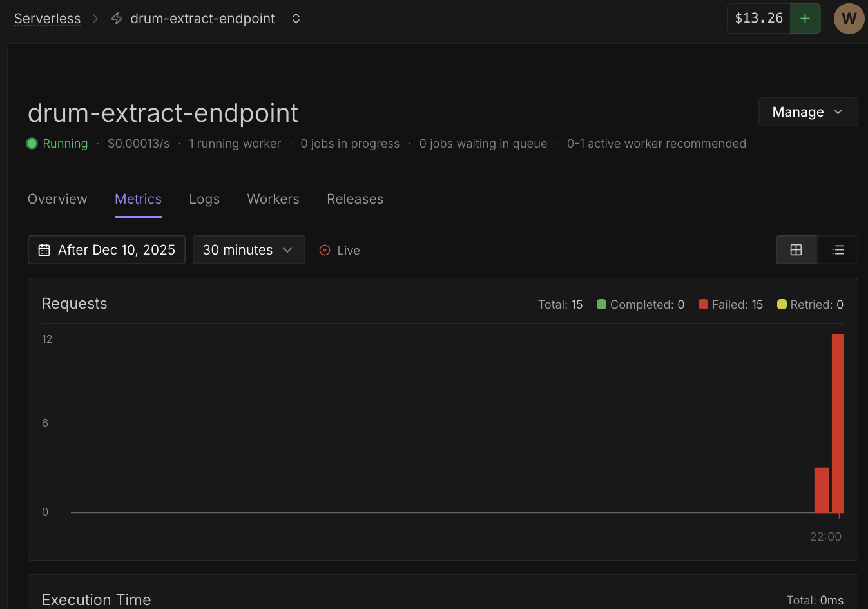Expand the endpoint switcher chevrons
The image size is (868, 609).
(296, 18)
